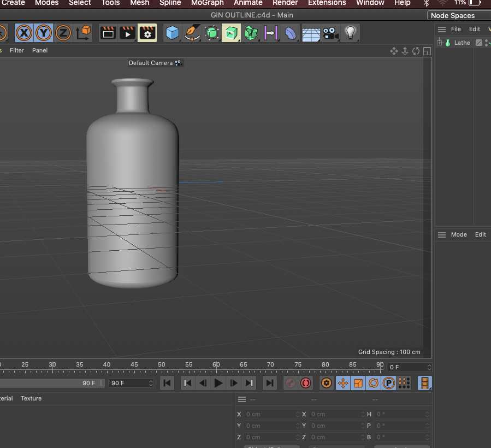The width and height of the screenshot is (491, 448).
Task: Add a Light object
Action: pos(350,33)
